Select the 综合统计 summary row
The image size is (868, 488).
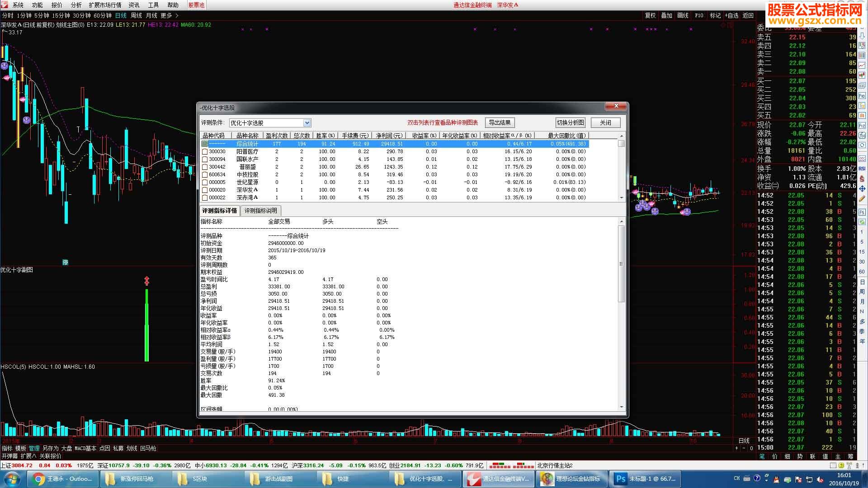point(395,144)
